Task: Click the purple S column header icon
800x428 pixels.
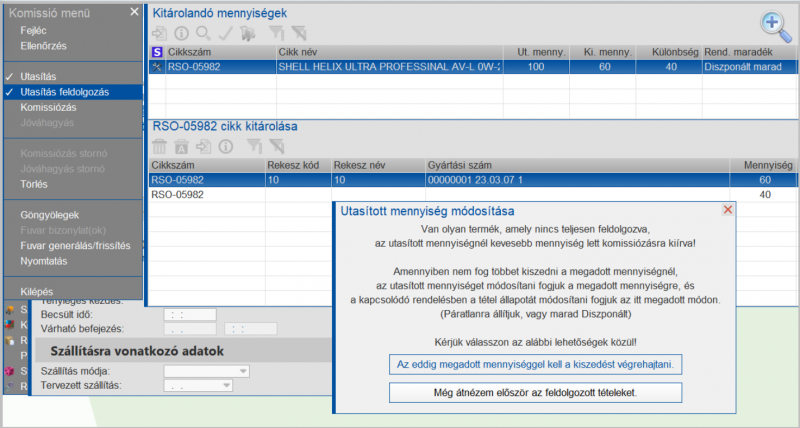Action: (158, 51)
